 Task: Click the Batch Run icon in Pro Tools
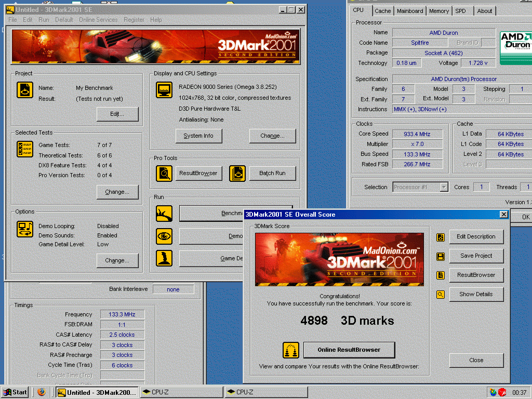237,174
